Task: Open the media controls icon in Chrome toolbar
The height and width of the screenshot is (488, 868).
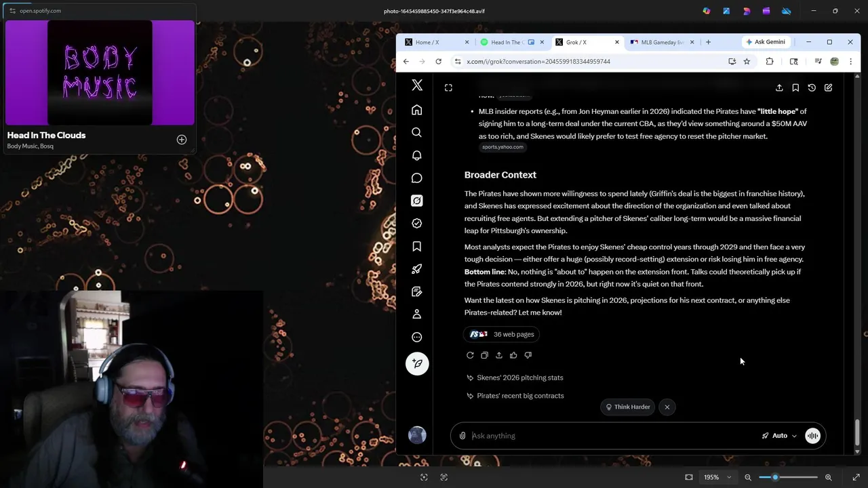Action: click(818, 62)
